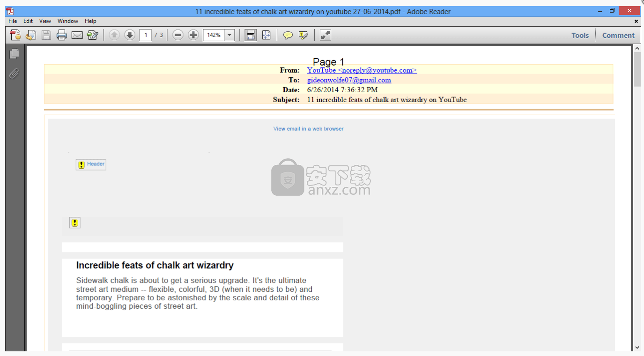
Task: Show attachments paperclip panel icon
Action: click(x=15, y=74)
